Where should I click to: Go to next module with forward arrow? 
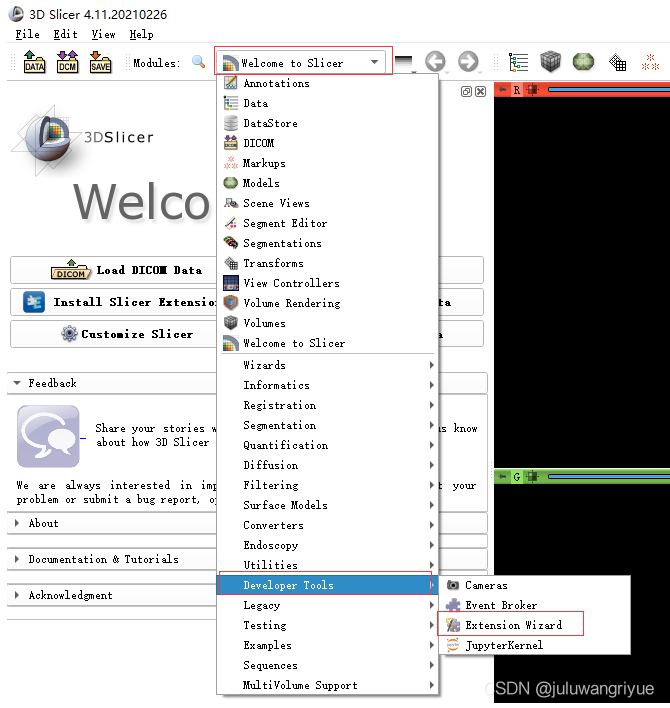tap(468, 61)
